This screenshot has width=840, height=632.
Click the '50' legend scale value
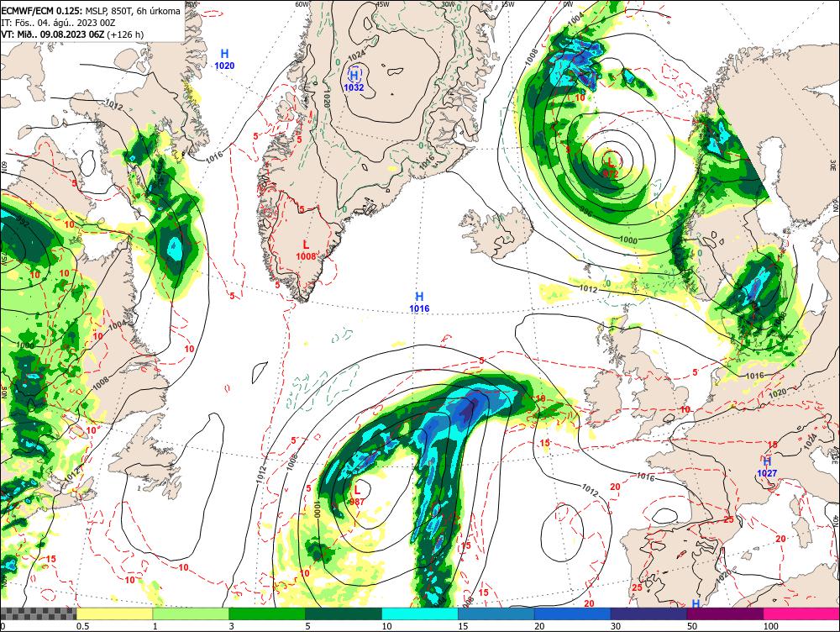click(x=692, y=626)
